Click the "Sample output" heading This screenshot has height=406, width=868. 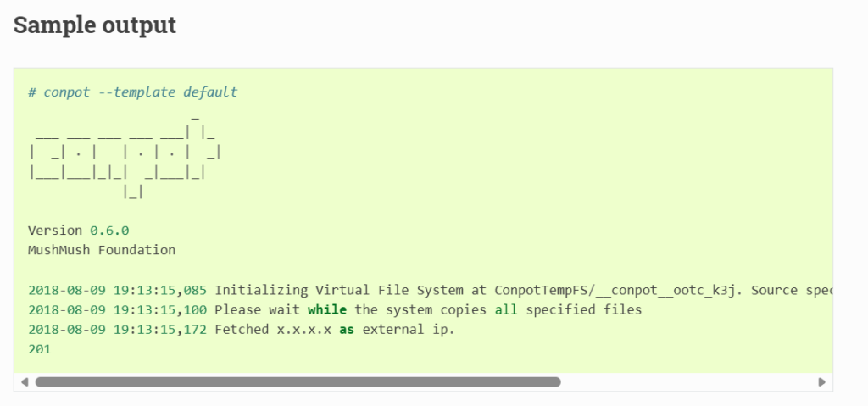[x=95, y=25]
